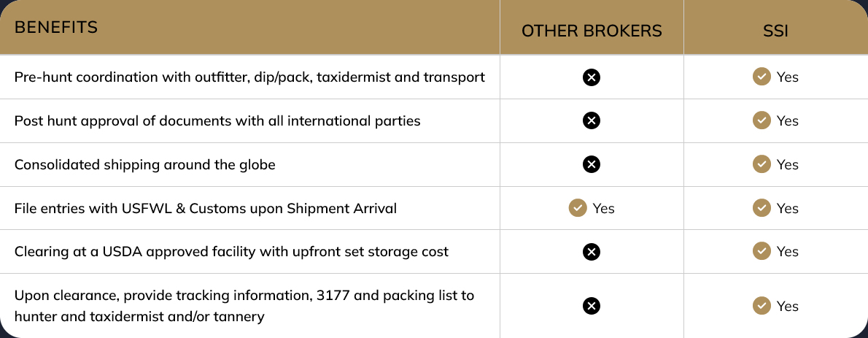
Task: Click the X icon for Consolidated shipping row
Action: tap(592, 164)
